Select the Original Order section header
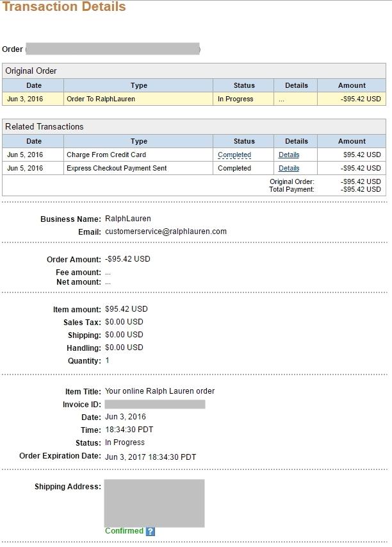The height and width of the screenshot is (547, 392). (x=31, y=71)
